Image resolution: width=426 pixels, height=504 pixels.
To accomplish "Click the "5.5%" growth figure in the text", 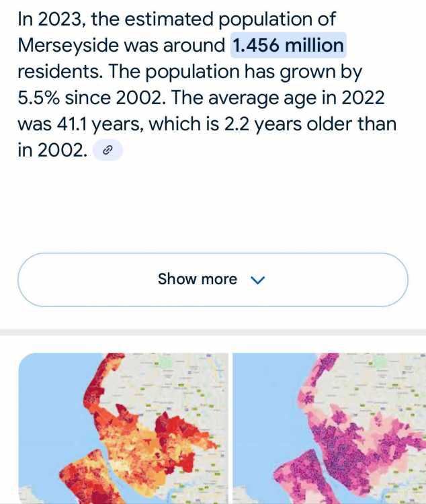I will click(x=38, y=99).
